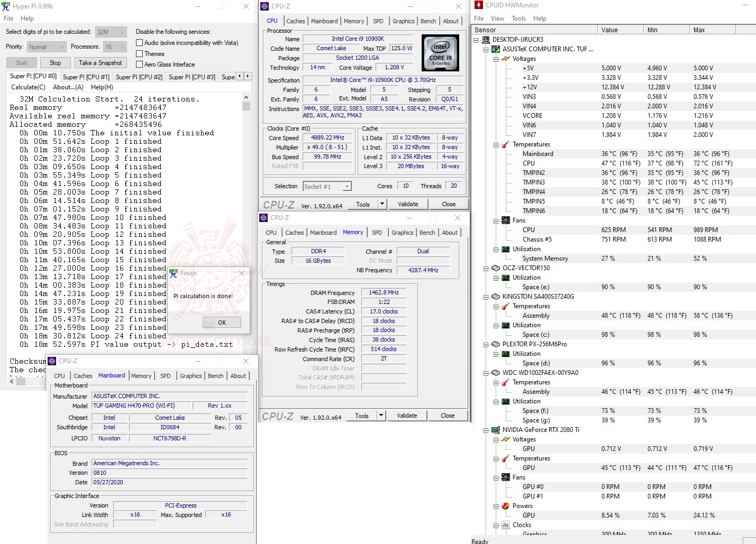This screenshot has height=544, width=756.
Task: Enable the Themes checkbox
Action: click(x=139, y=53)
